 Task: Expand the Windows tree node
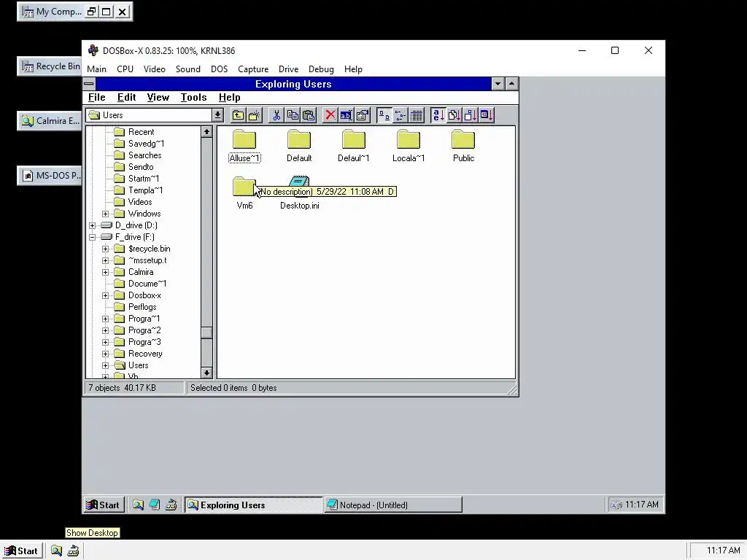tap(105, 214)
